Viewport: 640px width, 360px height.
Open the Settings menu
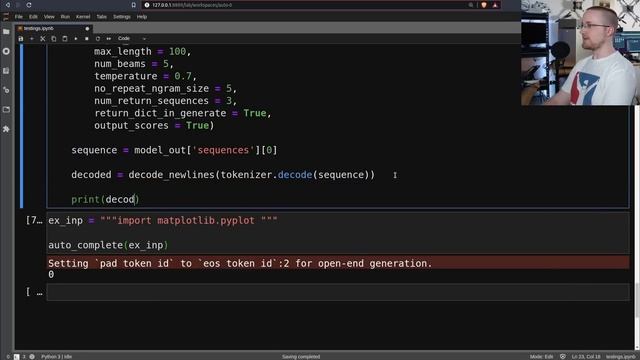point(122,17)
